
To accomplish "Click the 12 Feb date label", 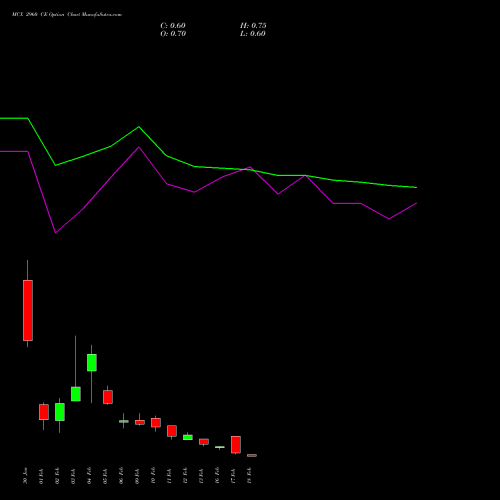I will 185,476.
